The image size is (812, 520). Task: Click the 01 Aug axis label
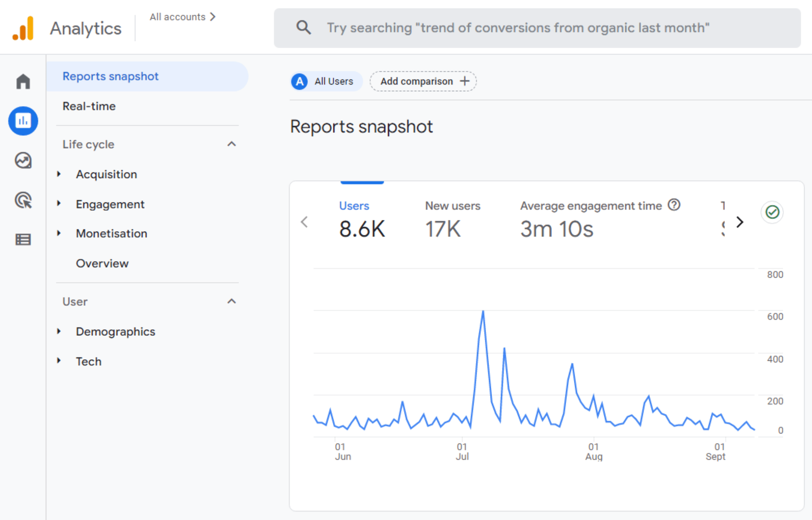(593, 452)
